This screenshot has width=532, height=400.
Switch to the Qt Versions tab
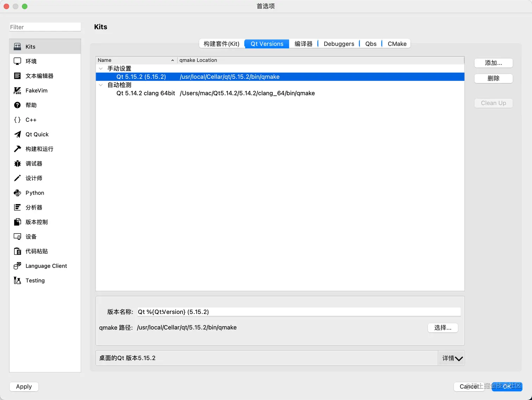(x=267, y=44)
